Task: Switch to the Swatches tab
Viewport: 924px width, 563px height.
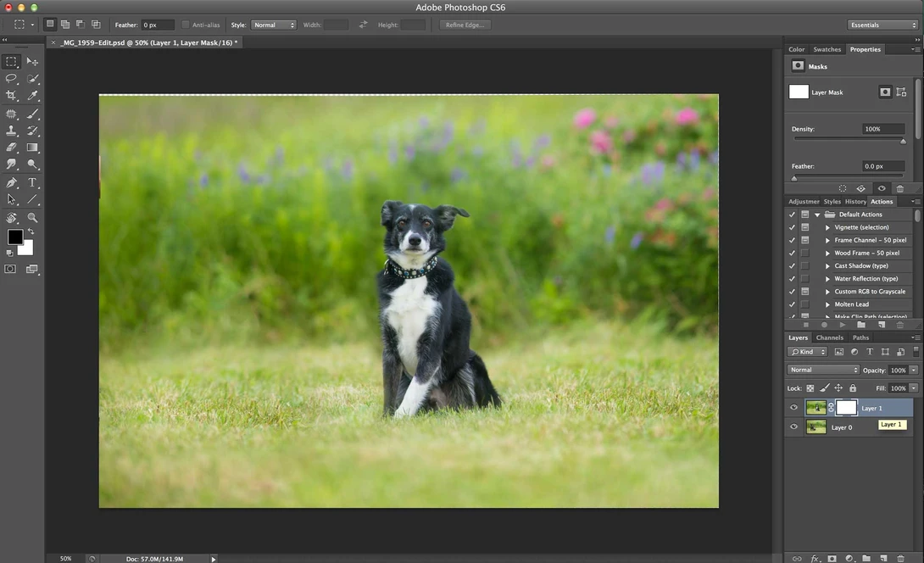Action: (827, 49)
